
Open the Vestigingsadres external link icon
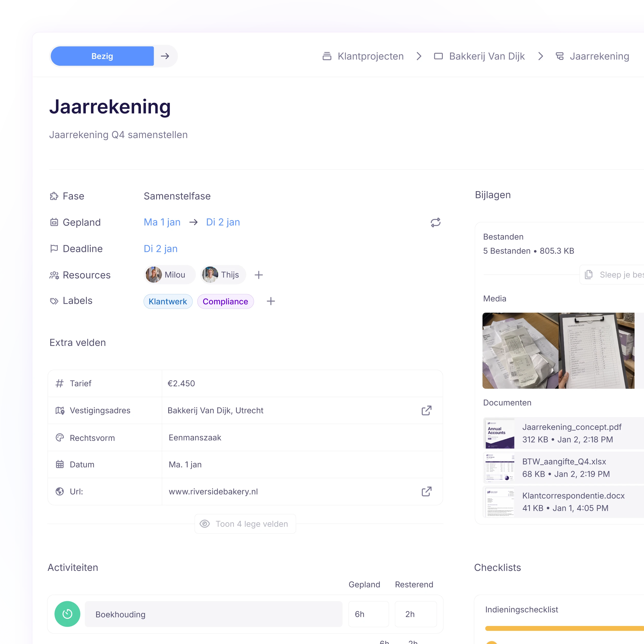pyautogui.click(x=427, y=410)
